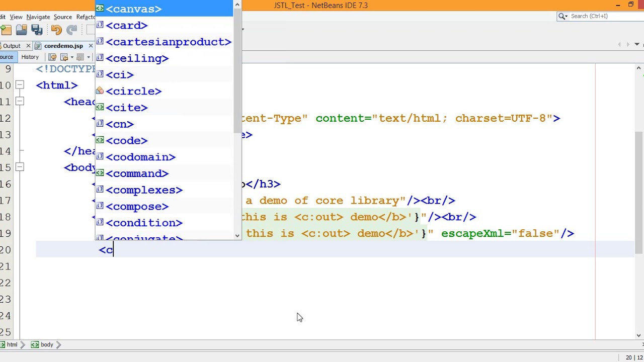Viewport: 644px width, 362px height.
Task: Click the icon beside the code suggestion
Action: (x=100, y=140)
